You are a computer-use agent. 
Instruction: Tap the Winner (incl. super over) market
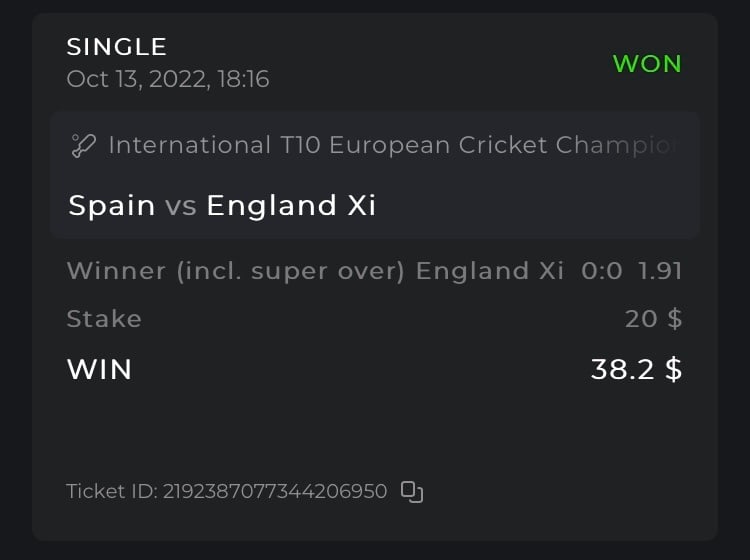(x=235, y=271)
